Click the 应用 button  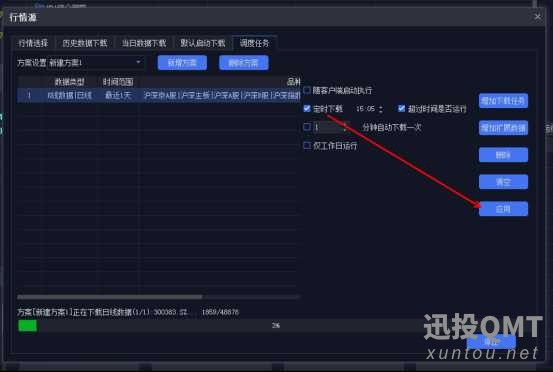503,209
